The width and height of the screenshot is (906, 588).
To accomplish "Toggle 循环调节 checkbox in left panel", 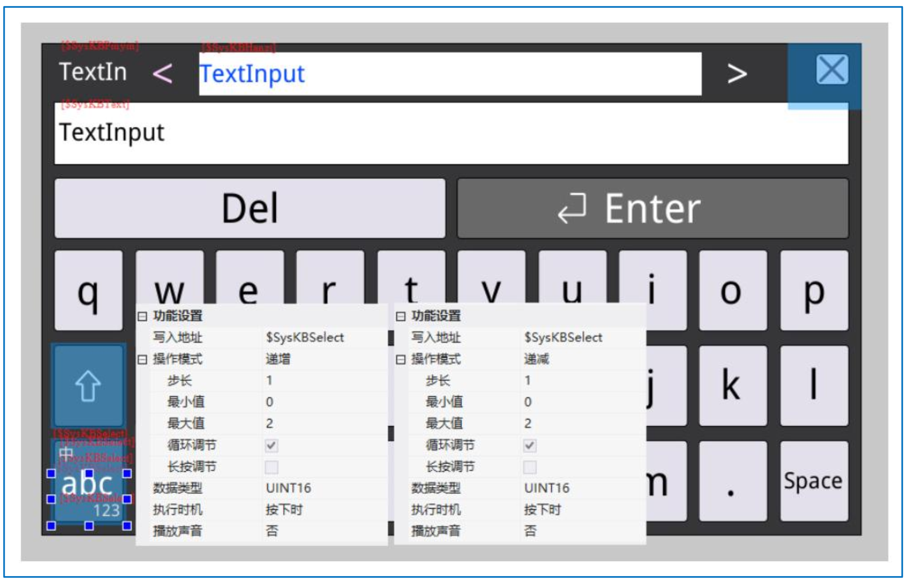I will pyautogui.click(x=271, y=445).
